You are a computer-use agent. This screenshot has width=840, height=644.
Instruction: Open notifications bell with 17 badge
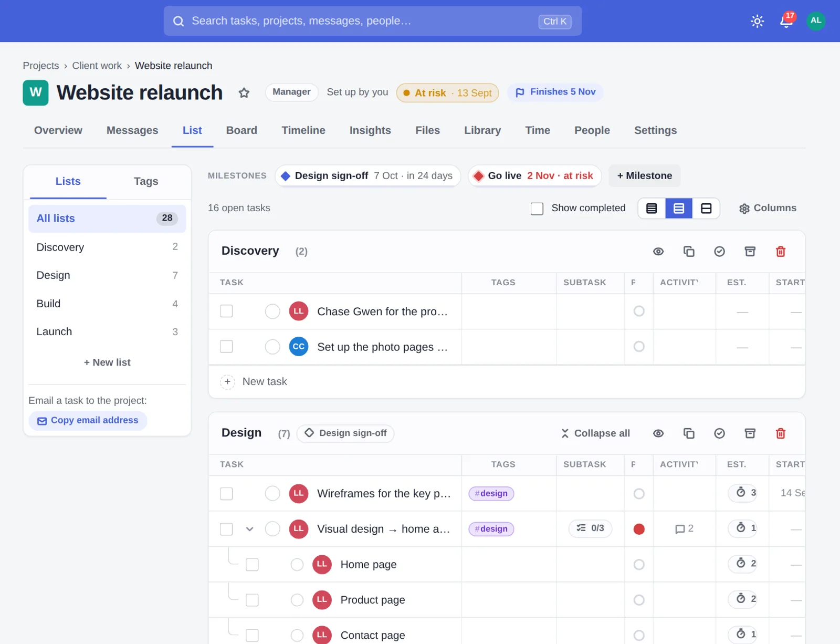click(786, 20)
